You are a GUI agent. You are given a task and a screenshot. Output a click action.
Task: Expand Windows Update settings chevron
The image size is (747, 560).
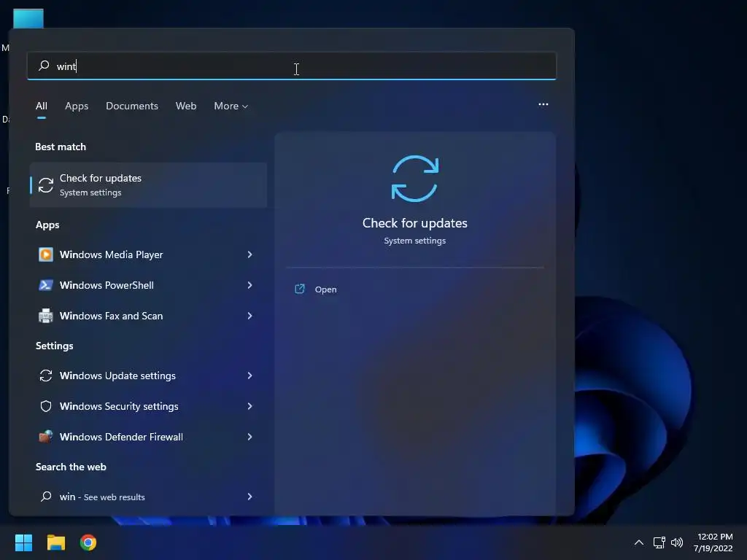pyautogui.click(x=249, y=376)
